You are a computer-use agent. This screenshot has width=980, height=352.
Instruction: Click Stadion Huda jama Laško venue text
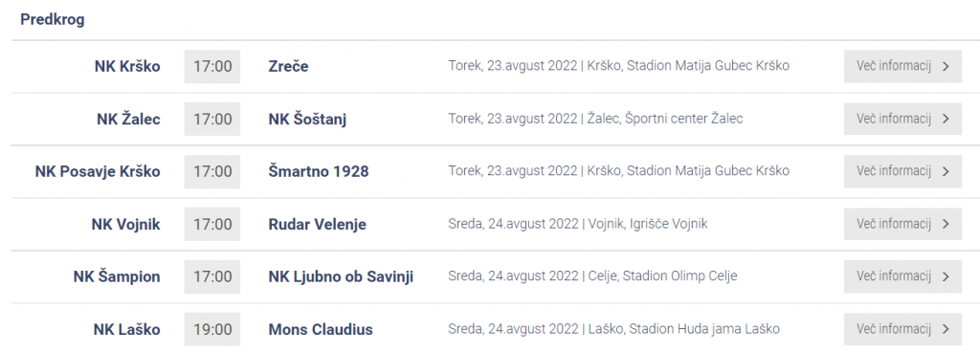point(704,329)
